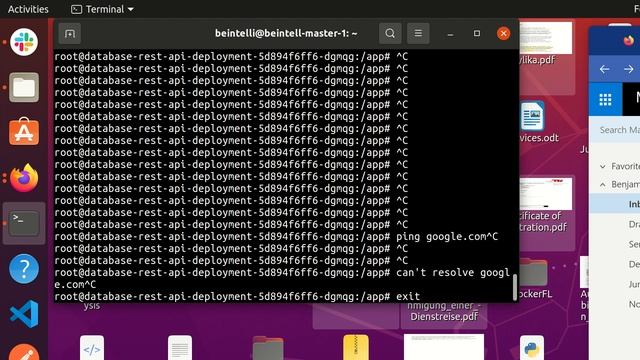Click the Firefox icon in the right window
This screenshot has height=360, width=640.
tap(629, 40)
